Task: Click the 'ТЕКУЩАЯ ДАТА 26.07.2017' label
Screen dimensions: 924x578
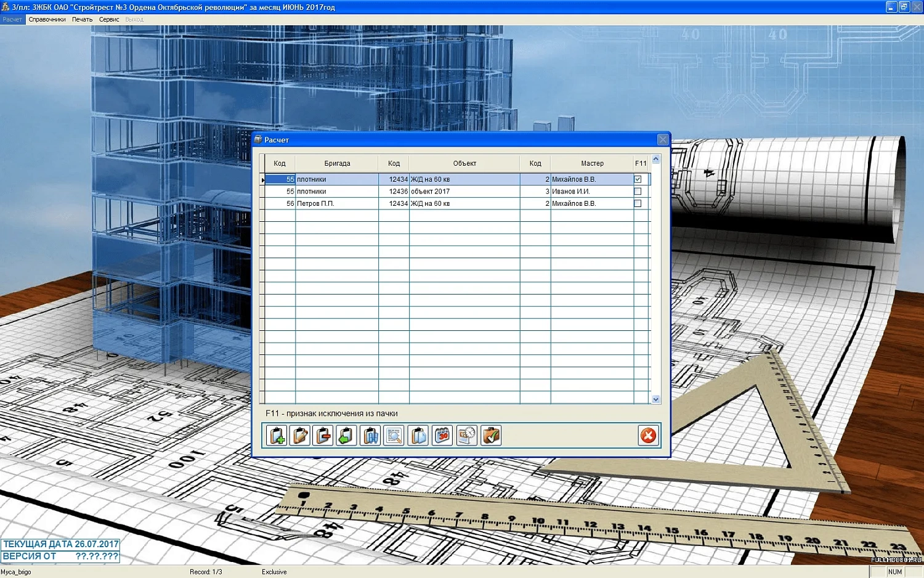Action: point(60,545)
